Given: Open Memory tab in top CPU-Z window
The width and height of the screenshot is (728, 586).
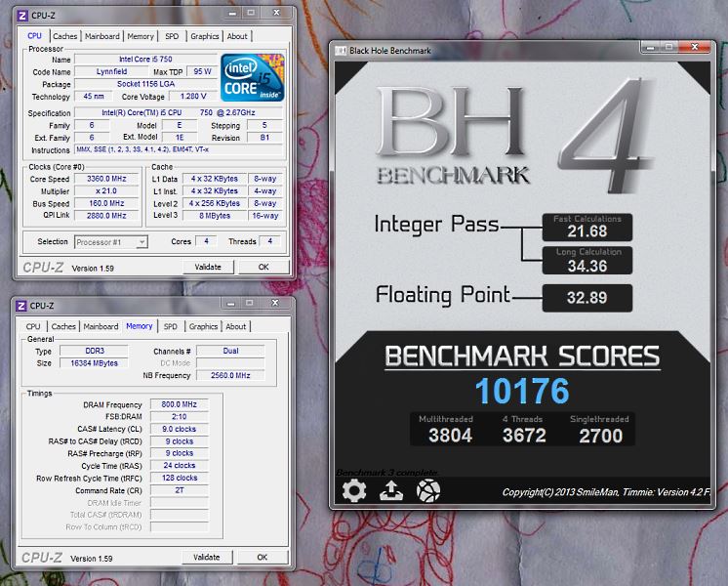Looking at the screenshot, I should tap(141, 36).
